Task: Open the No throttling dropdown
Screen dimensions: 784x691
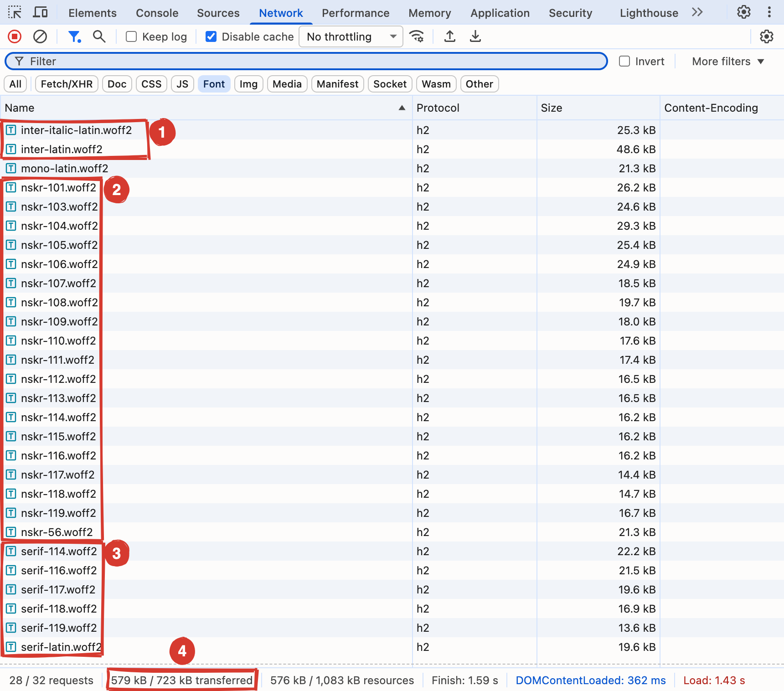Action: [351, 36]
